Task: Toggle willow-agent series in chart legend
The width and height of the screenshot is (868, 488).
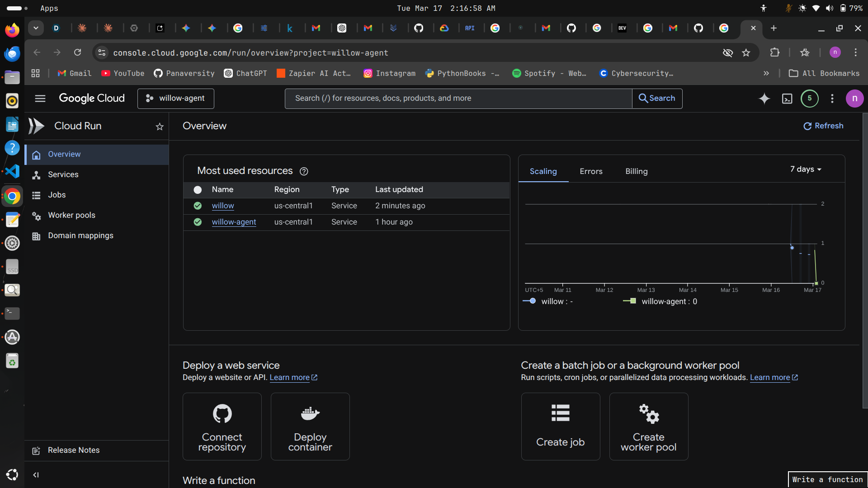Action: pos(660,301)
